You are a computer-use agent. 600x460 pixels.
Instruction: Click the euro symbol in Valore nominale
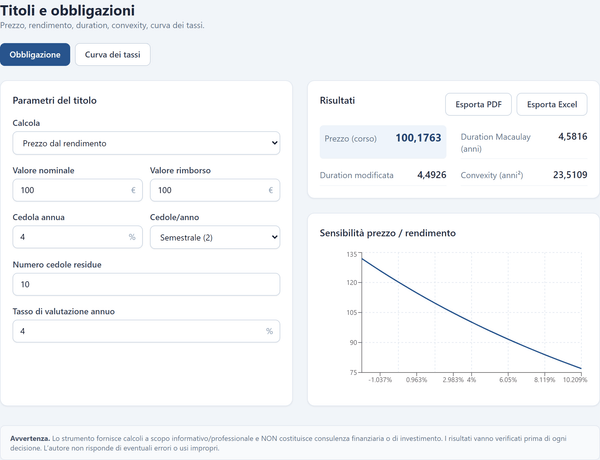[133, 190]
